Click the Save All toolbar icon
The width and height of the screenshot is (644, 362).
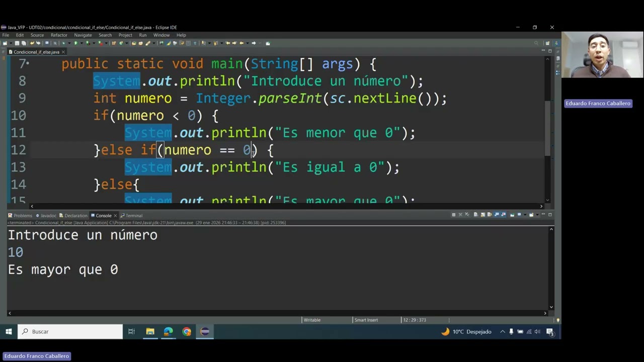tap(23, 43)
